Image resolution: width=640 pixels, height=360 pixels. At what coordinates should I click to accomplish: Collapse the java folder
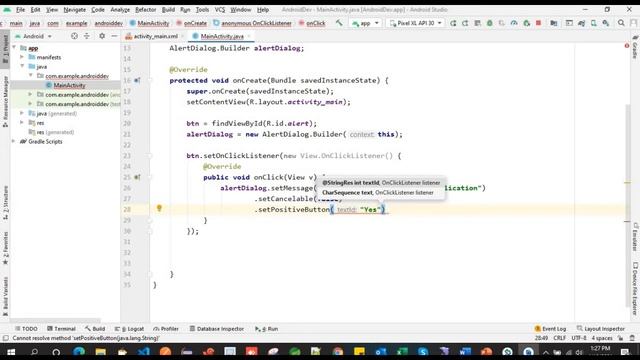pos(22,66)
